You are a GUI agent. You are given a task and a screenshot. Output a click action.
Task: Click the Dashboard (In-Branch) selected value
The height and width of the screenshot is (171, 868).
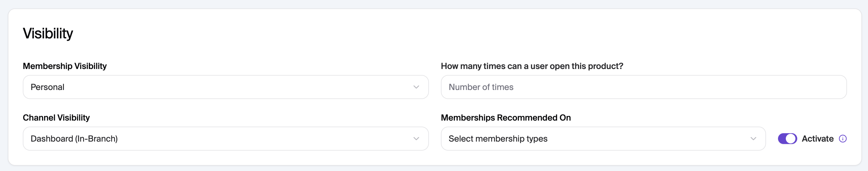pyautogui.click(x=74, y=139)
